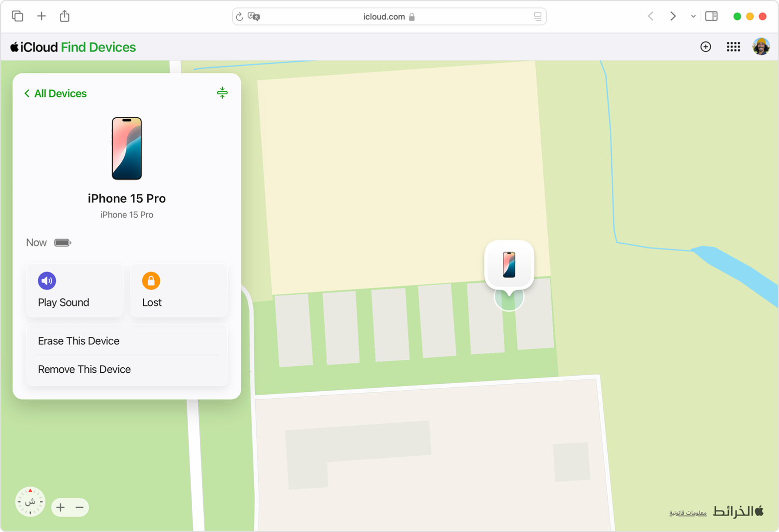Go back with the left arrow
The height and width of the screenshot is (532, 779).
(x=650, y=16)
